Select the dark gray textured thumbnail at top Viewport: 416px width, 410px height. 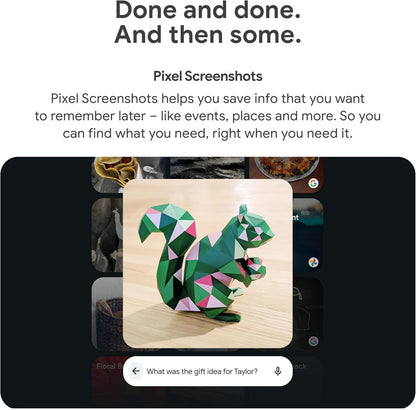click(x=208, y=168)
